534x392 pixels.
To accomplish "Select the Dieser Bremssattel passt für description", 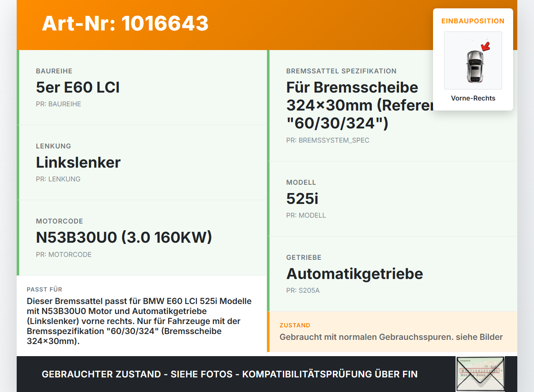I will pos(139,321).
